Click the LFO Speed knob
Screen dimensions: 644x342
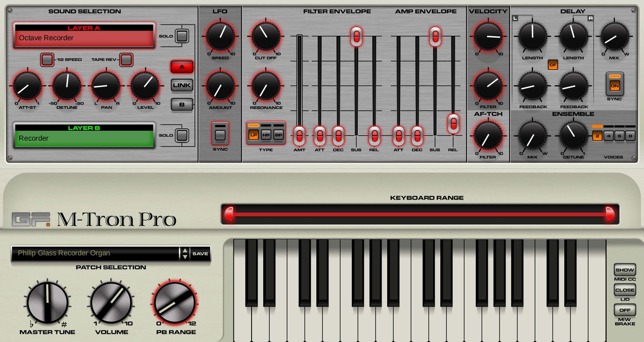pyautogui.click(x=220, y=37)
